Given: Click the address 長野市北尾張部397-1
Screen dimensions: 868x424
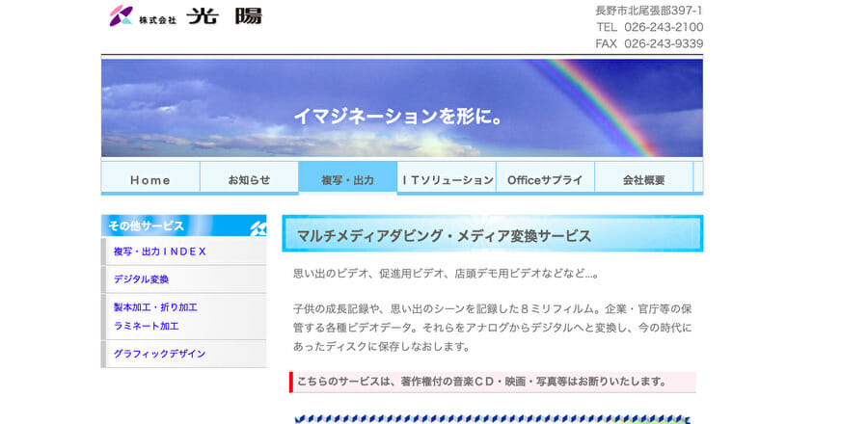Looking at the screenshot, I should pos(649,11).
